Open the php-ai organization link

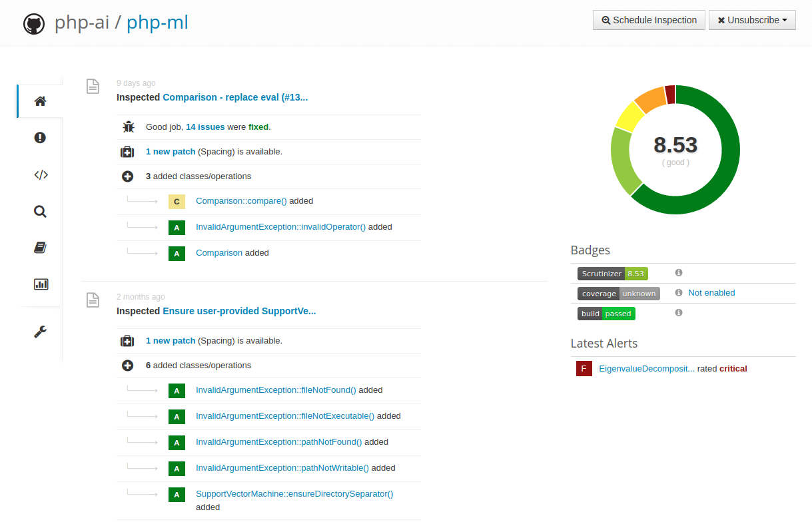click(x=81, y=23)
